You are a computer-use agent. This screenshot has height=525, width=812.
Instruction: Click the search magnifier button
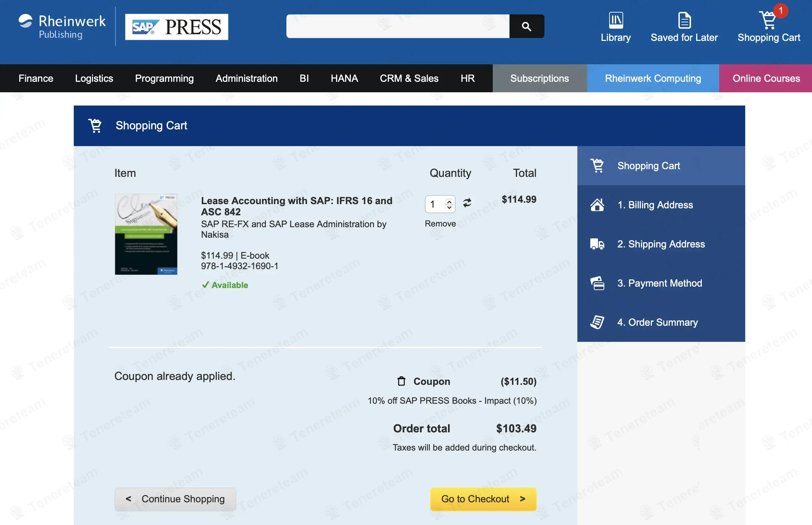526,26
